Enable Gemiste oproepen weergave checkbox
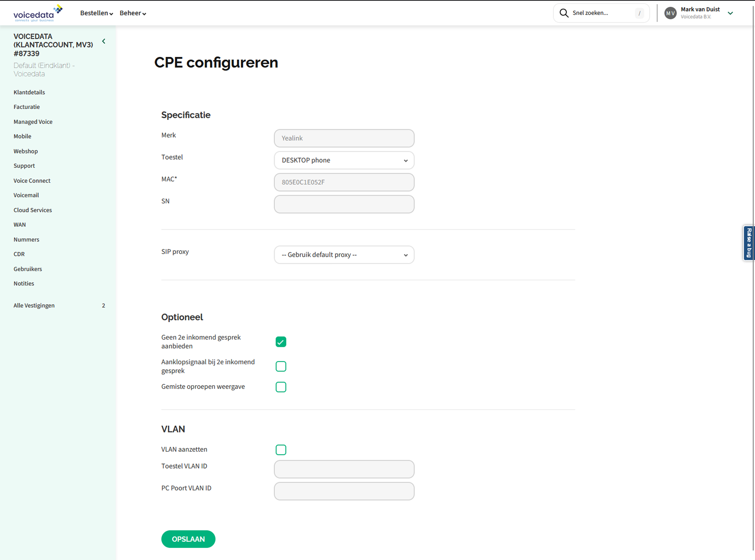 click(x=281, y=387)
